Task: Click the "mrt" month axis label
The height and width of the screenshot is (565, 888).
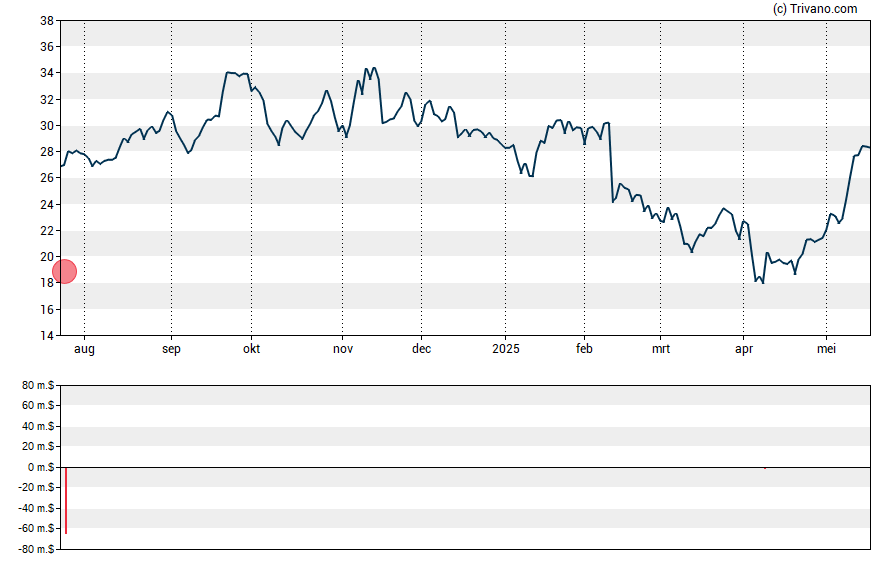Action: 660,349
